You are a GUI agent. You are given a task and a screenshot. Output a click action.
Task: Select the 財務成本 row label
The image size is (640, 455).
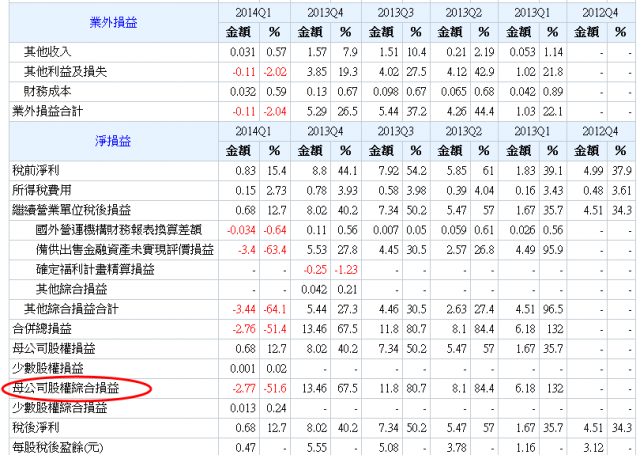tap(48, 91)
